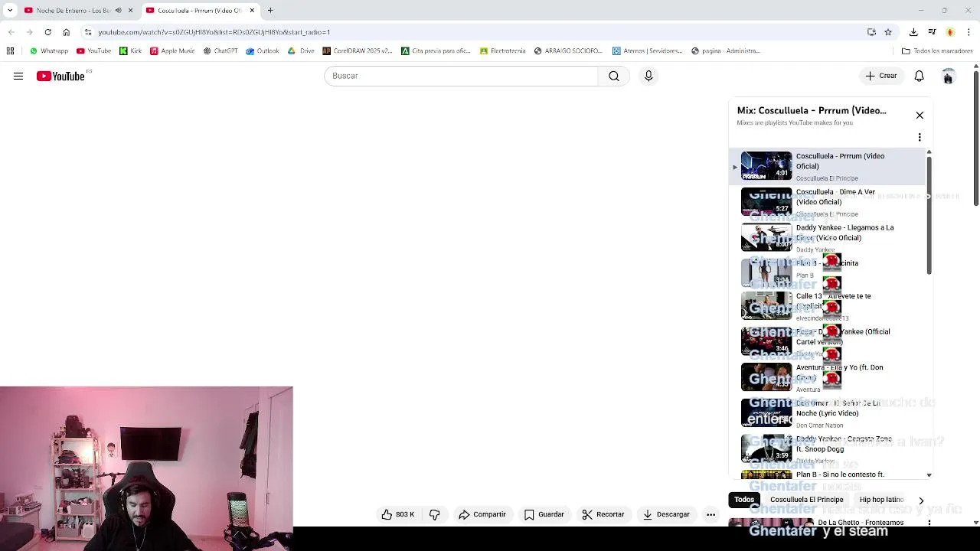This screenshot has width=980, height=551.
Task: Open the Whatsapp bookmark
Action: pyautogui.click(x=49, y=51)
